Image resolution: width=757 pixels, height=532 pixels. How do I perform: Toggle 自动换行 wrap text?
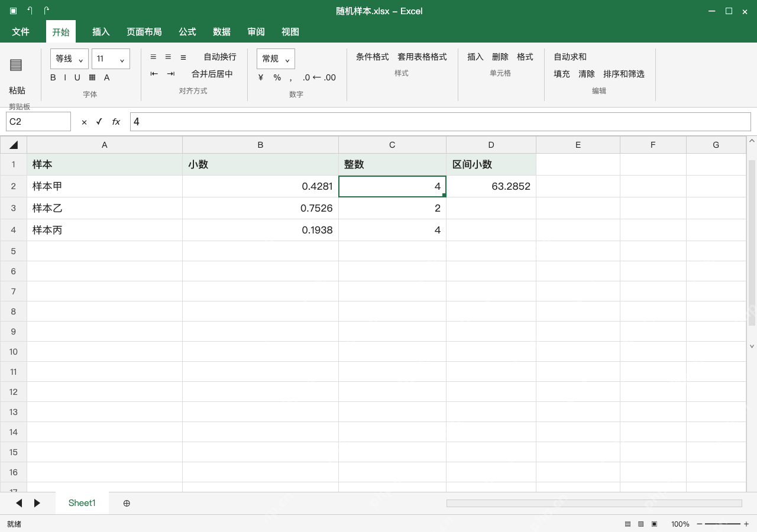coord(220,57)
